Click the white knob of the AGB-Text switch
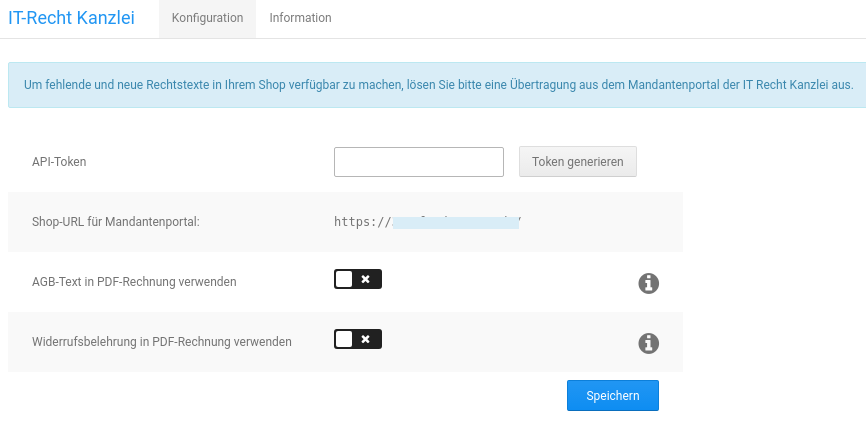Screen dimensions: 866x423 pos(345,280)
